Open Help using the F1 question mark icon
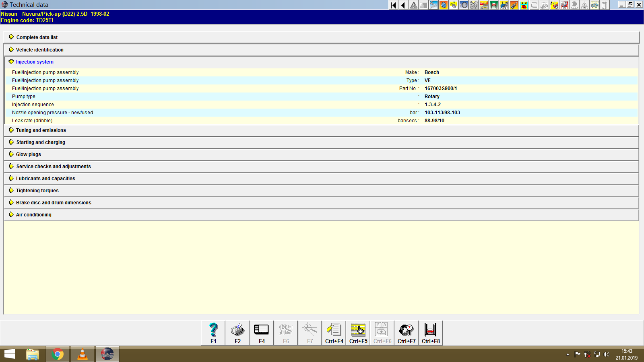 click(x=213, y=332)
